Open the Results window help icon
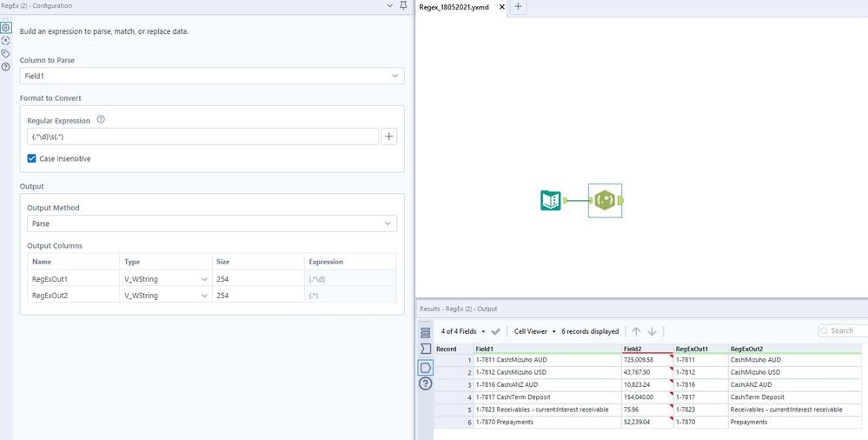The width and height of the screenshot is (868, 440). pos(425,383)
